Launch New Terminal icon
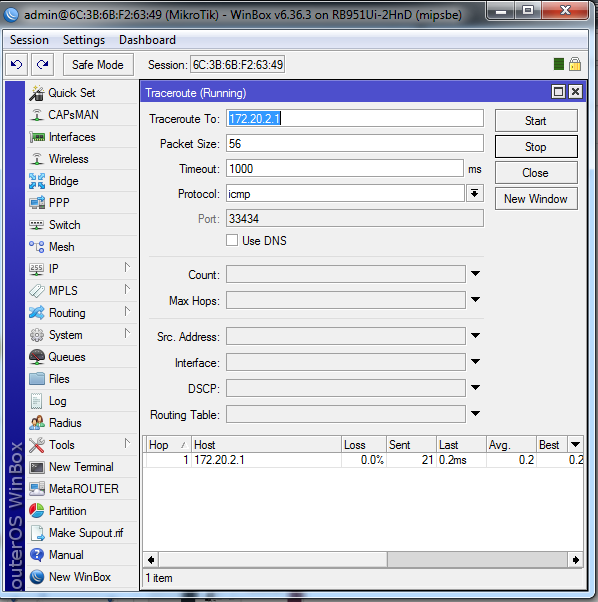The width and height of the screenshot is (598, 602). pos(37,467)
